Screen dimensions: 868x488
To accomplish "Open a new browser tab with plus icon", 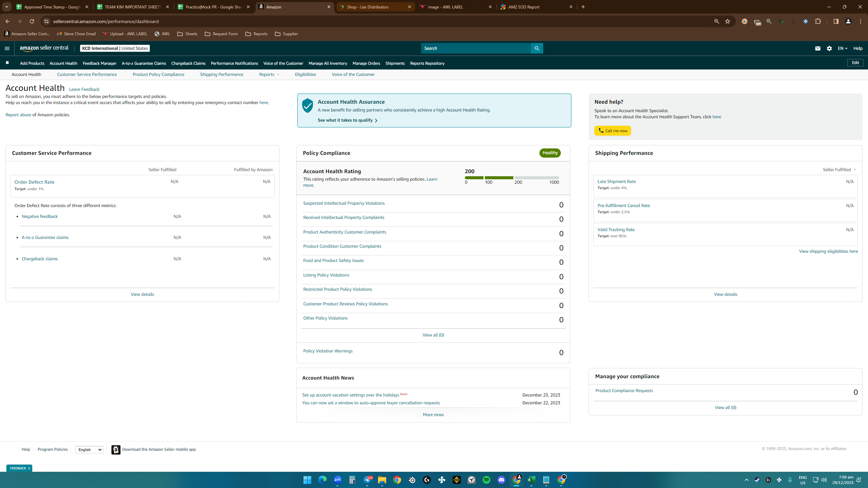I will pos(583,7).
